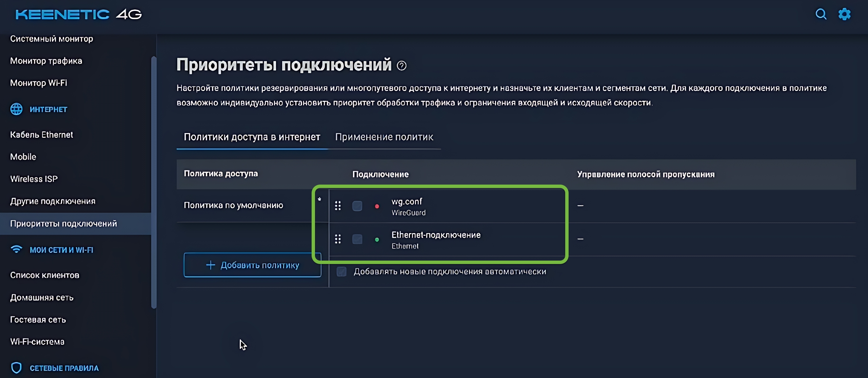Viewport: 868px width, 378px height.
Task: Expand МОИ СЕТИ И WI-FI section header
Action: [61, 250]
